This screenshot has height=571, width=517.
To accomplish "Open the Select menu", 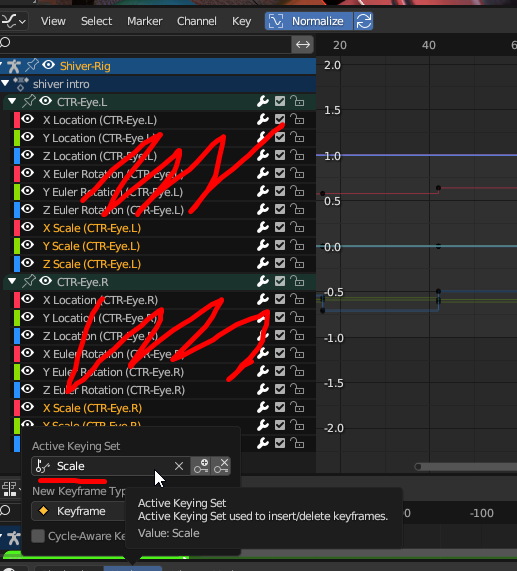I will click(x=96, y=21).
